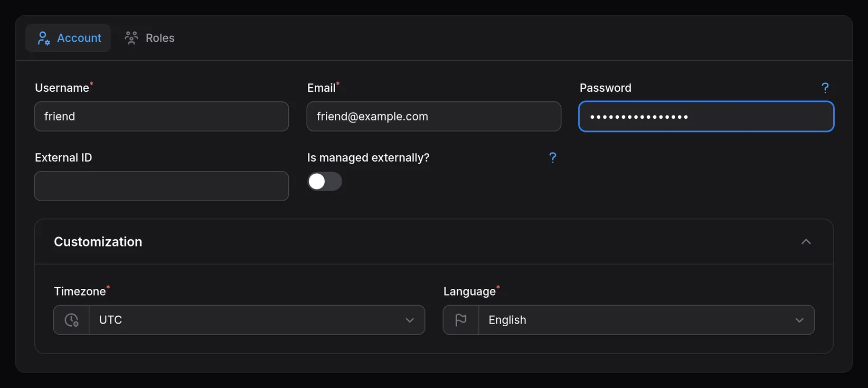This screenshot has height=388, width=868.
Task: Open the Language dropdown showing English
Action: [646, 320]
